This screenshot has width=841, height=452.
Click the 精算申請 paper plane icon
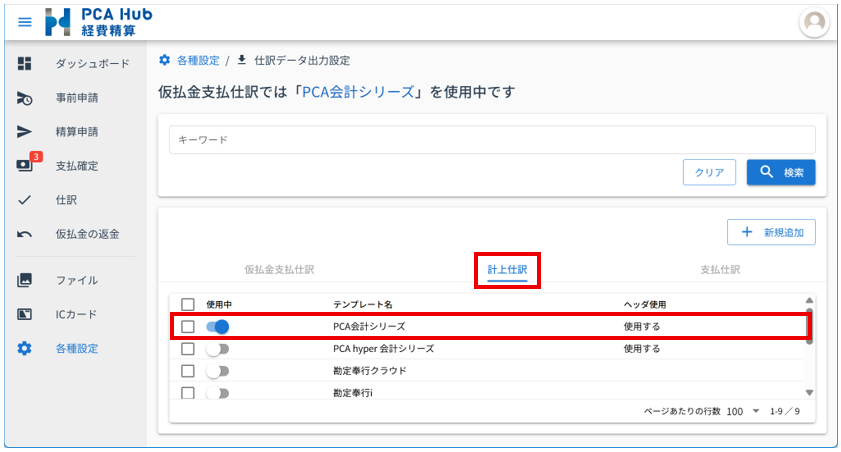coord(25,132)
